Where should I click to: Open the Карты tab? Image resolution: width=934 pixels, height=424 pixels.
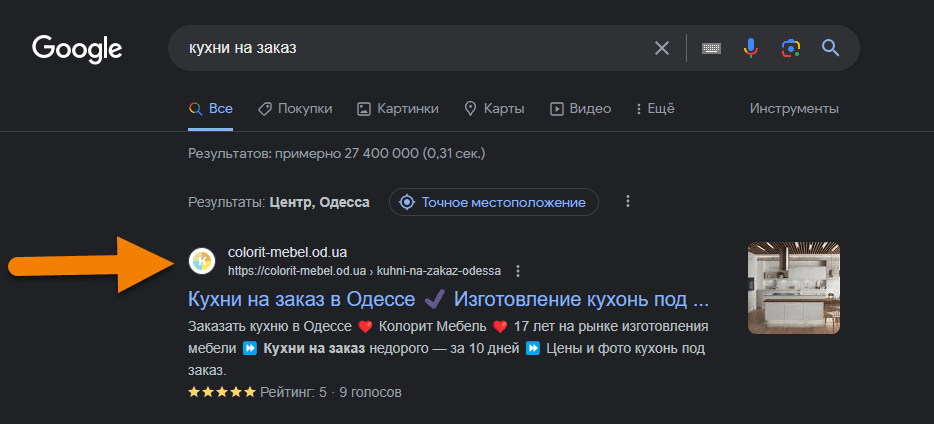click(494, 108)
